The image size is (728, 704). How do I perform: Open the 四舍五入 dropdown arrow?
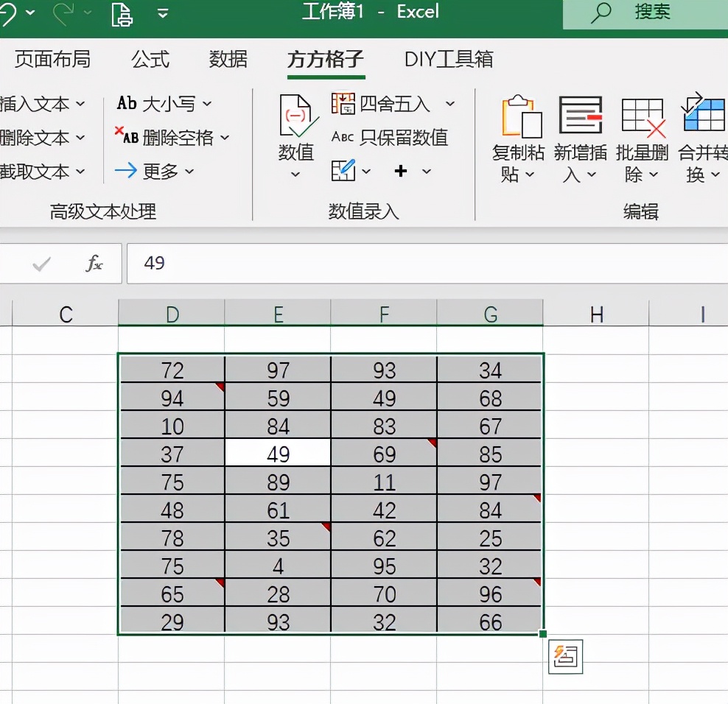tap(451, 104)
